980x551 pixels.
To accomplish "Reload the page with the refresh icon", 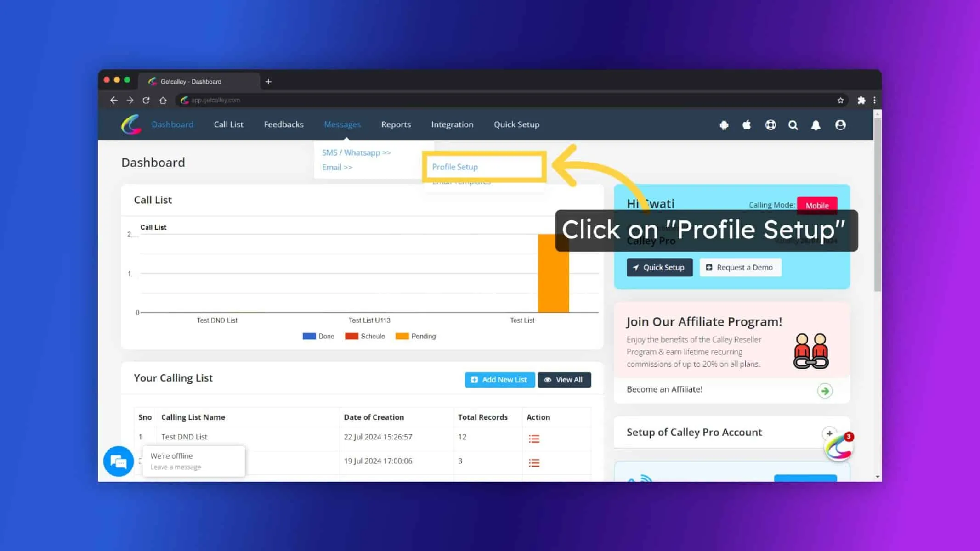I will point(146,100).
